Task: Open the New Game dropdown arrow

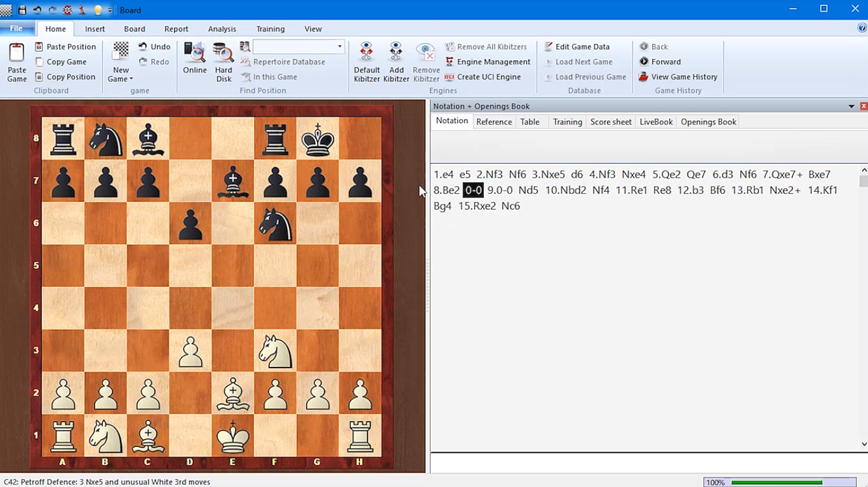Action: tap(131, 79)
